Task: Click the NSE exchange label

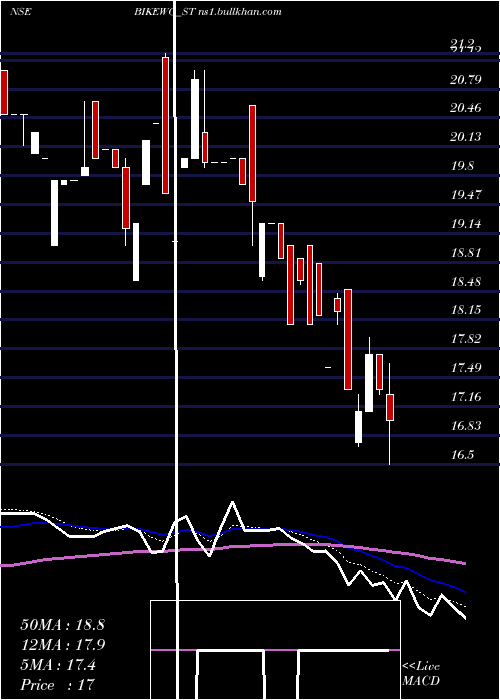Action: [20, 12]
